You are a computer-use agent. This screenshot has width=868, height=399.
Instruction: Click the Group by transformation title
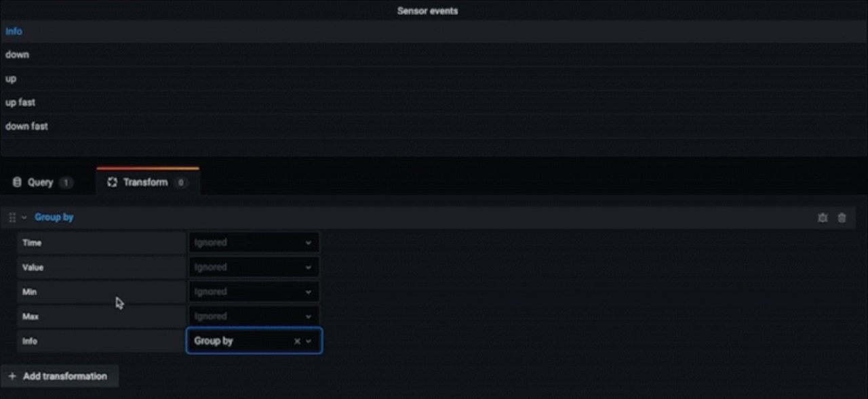pyautogui.click(x=54, y=217)
